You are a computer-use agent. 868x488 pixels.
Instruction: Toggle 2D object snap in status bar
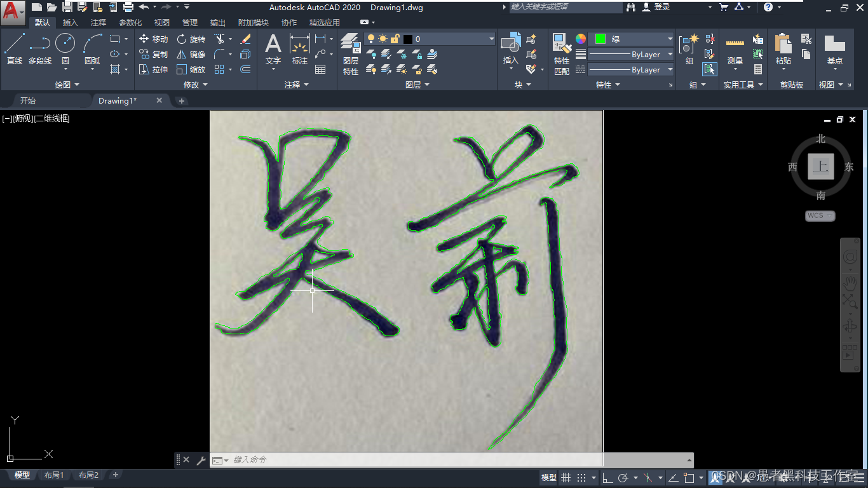[689, 478]
